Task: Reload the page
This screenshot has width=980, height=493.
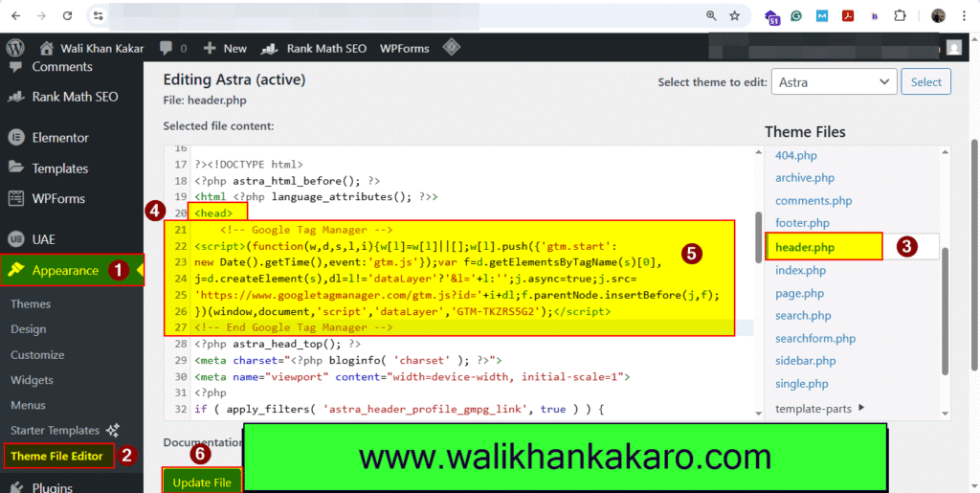Action: tap(68, 15)
